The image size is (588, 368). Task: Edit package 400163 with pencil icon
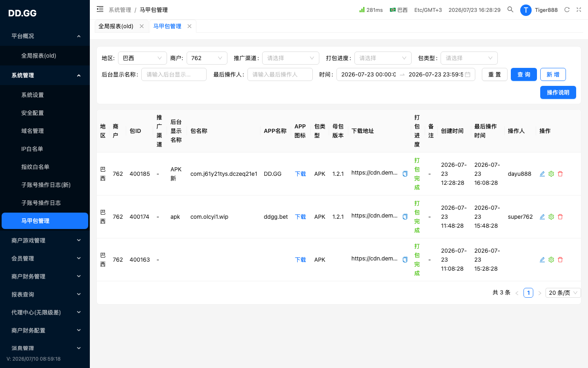point(542,260)
